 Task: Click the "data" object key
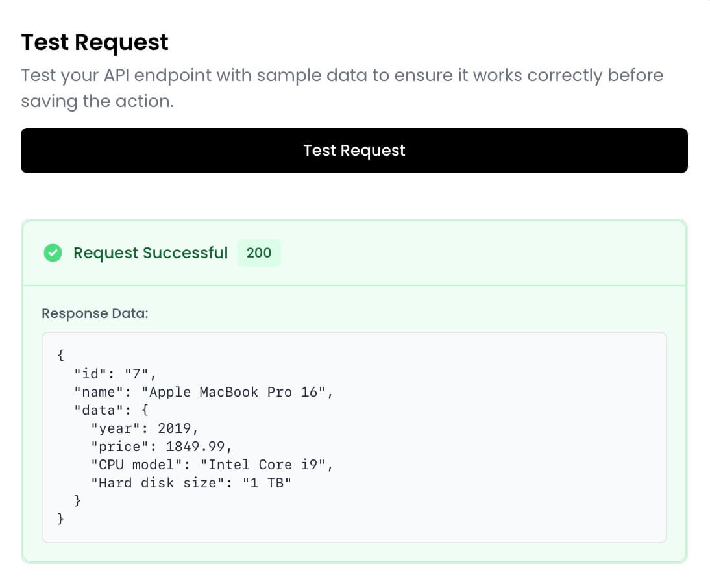tap(99, 410)
